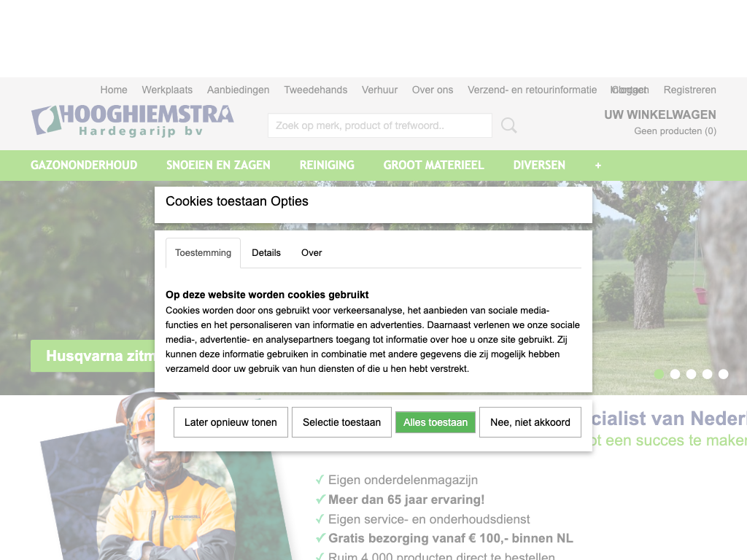Open Snoeien en Zagen category

218,166
